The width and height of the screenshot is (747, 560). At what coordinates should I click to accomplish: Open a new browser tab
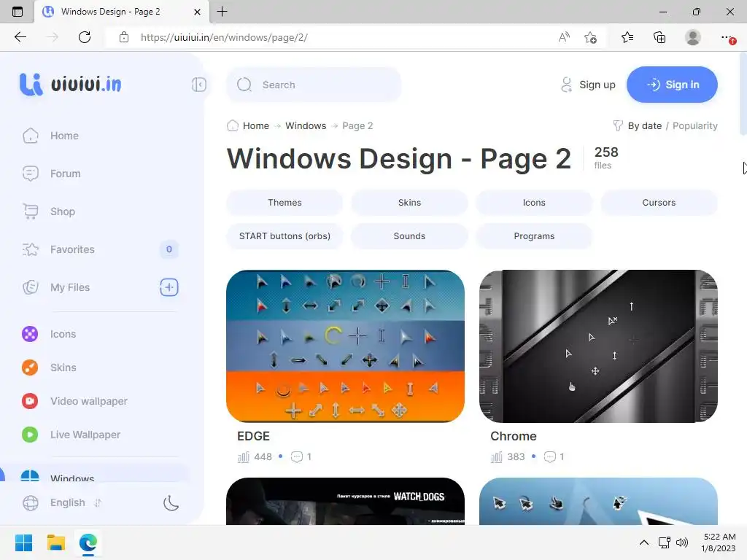[x=222, y=12]
